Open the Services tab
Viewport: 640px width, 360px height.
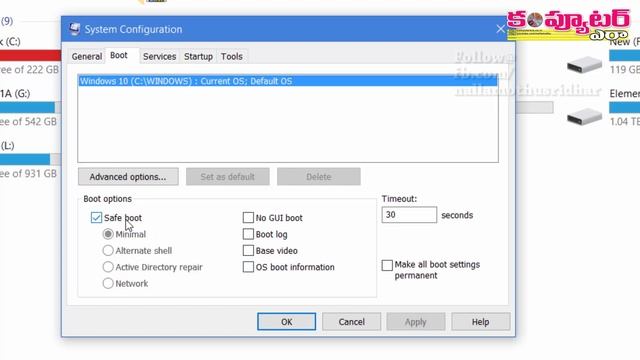pyautogui.click(x=159, y=56)
